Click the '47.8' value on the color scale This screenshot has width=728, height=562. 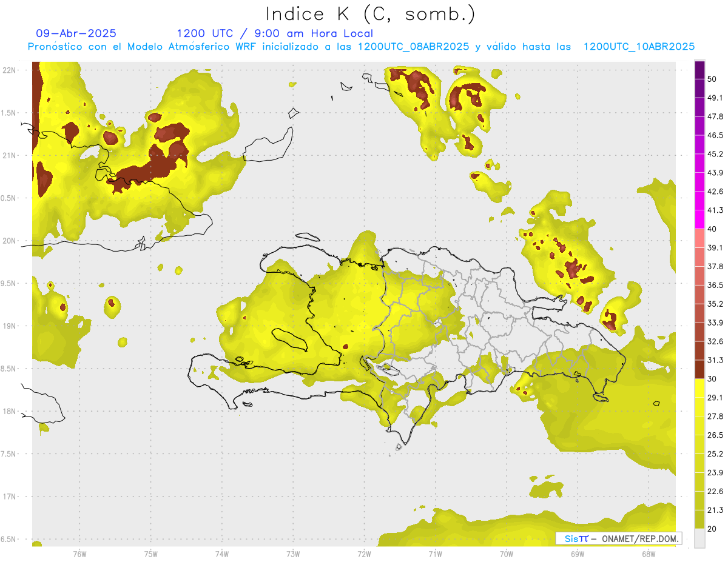(x=715, y=116)
